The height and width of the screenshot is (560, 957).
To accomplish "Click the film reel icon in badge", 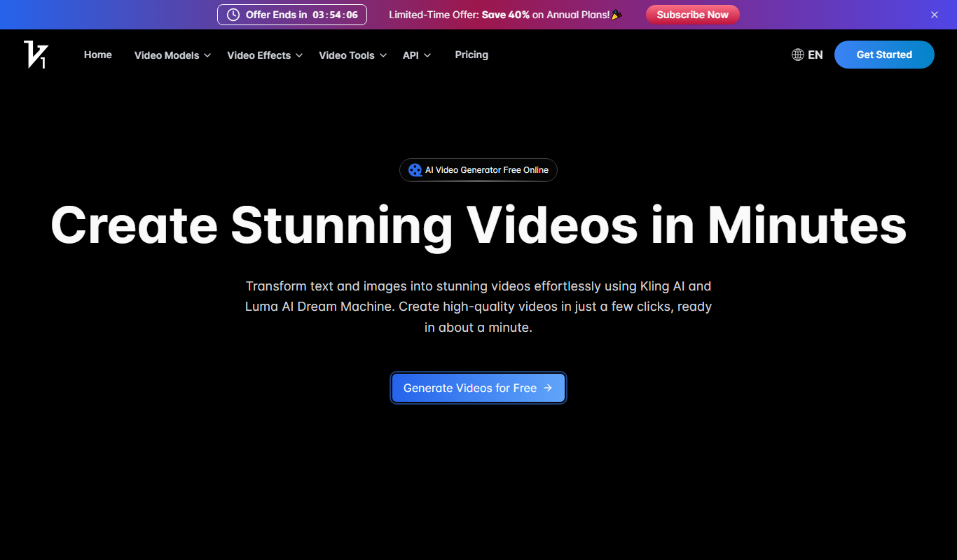I will point(415,170).
